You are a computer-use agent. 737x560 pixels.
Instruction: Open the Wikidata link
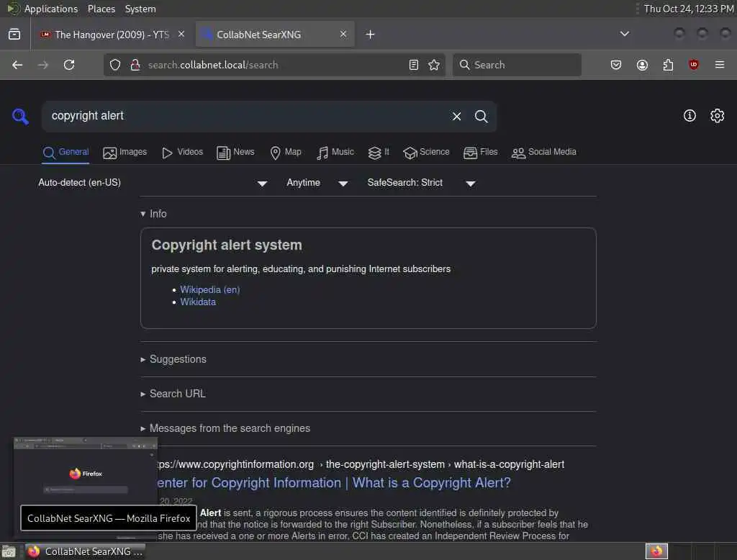click(x=198, y=302)
